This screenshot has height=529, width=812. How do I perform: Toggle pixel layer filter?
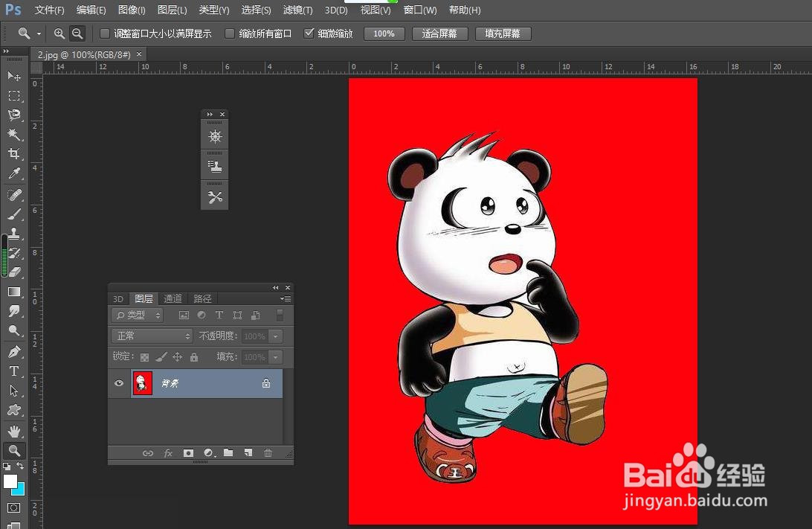(x=184, y=315)
